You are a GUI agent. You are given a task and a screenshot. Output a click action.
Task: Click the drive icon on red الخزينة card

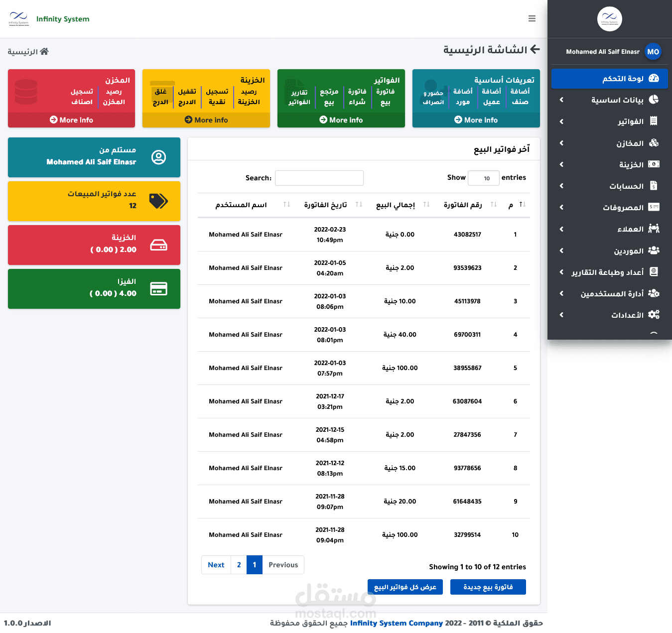[x=158, y=245]
